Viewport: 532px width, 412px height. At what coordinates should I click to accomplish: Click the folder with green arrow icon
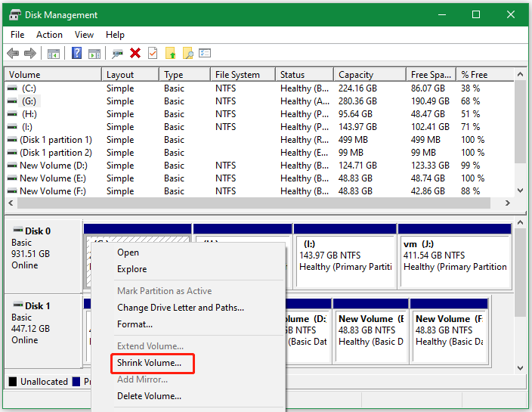171,53
